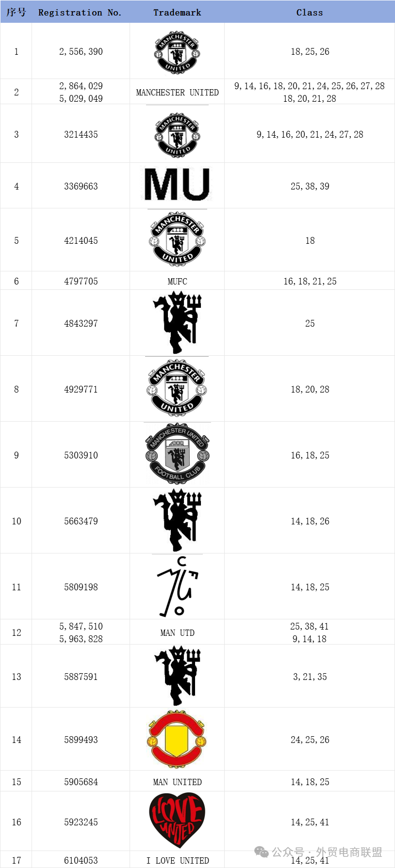The image size is (395, 868).
Task: Click the red and yellow crest in row 14
Action: coord(177,739)
